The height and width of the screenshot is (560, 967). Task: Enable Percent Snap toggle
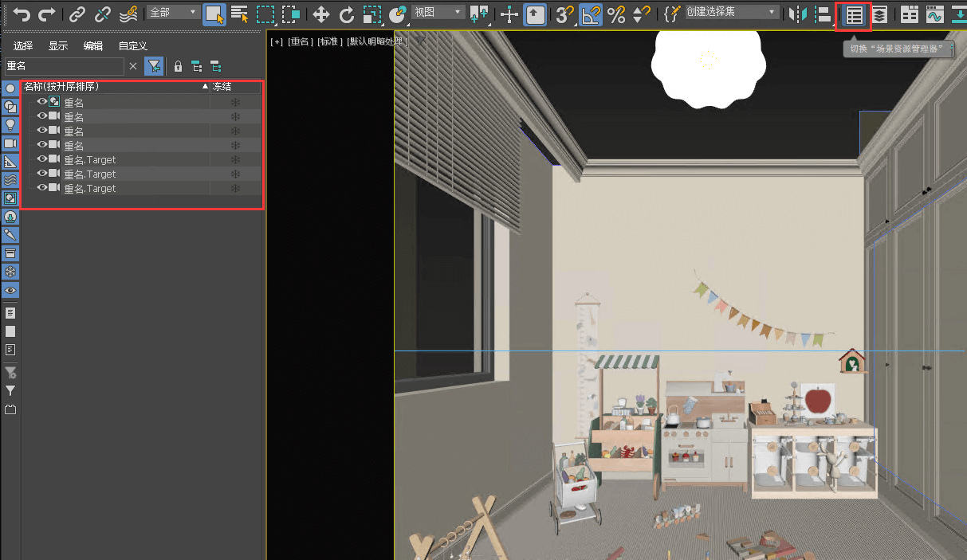615,14
